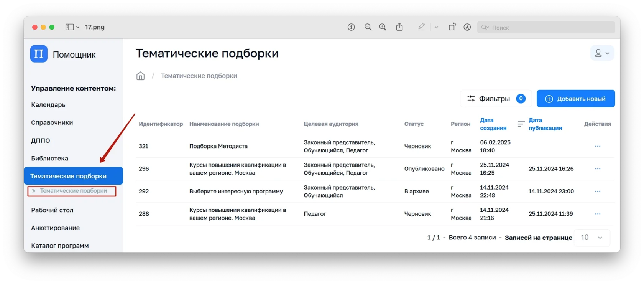Open the markup tools chevron menu

click(x=436, y=27)
